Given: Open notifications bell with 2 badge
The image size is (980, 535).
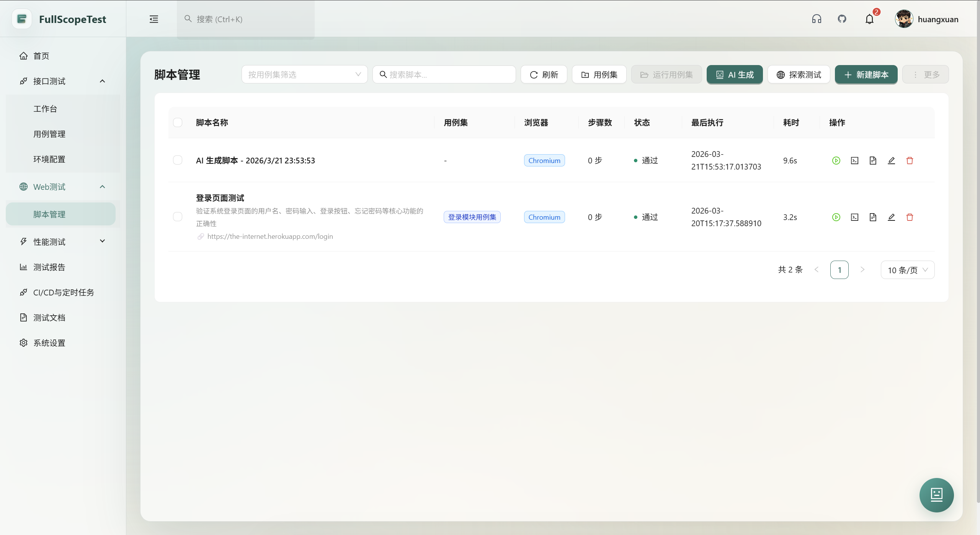Looking at the screenshot, I should (x=870, y=19).
